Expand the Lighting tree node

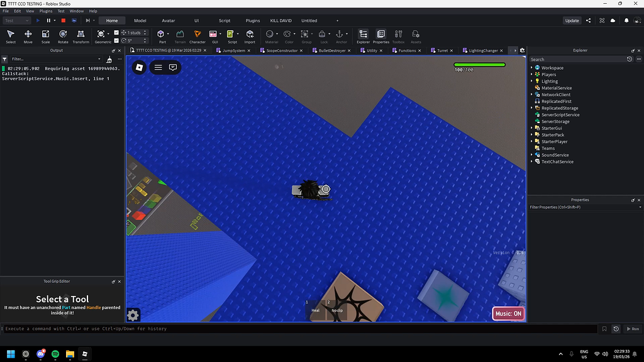coord(531,81)
